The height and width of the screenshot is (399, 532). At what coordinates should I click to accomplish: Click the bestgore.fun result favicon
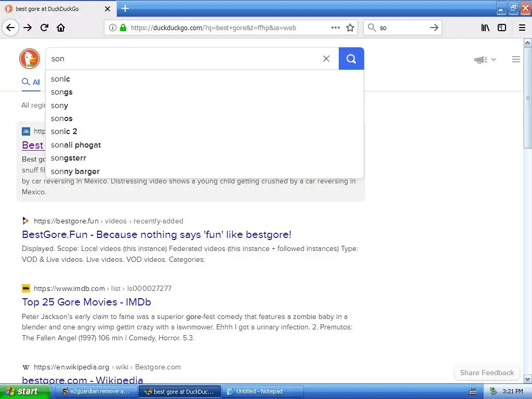(x=26, y=221)
